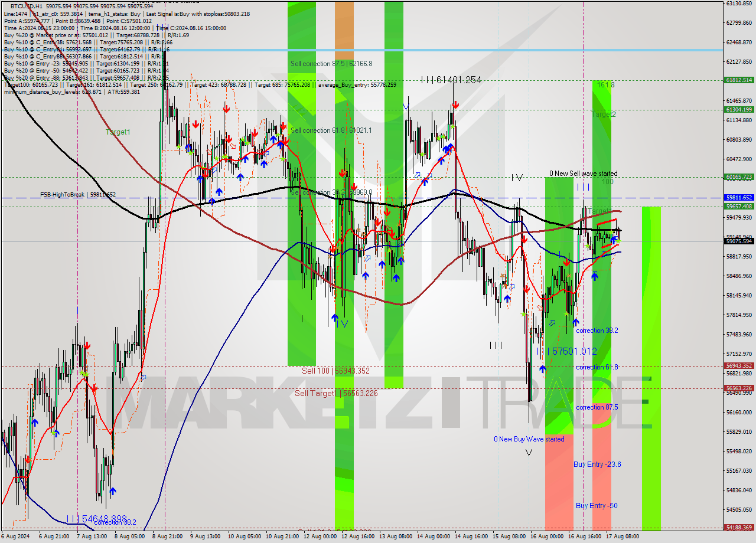Select the 'Buy Entry -23.6' label

point(597,465)
